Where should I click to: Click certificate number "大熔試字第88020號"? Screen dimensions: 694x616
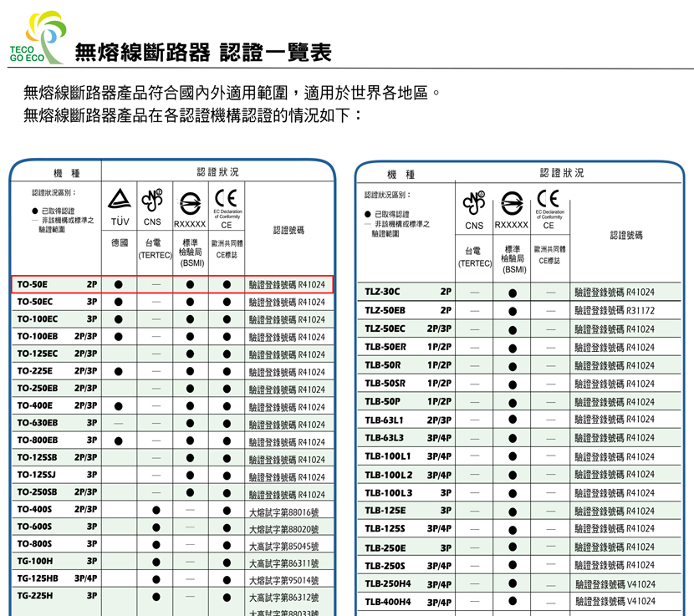point(283,529)
